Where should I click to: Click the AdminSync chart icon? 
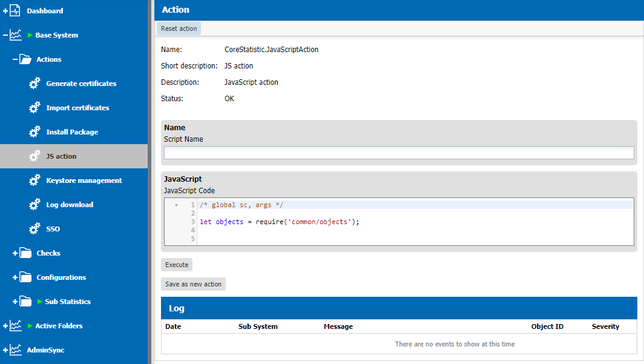16,350
